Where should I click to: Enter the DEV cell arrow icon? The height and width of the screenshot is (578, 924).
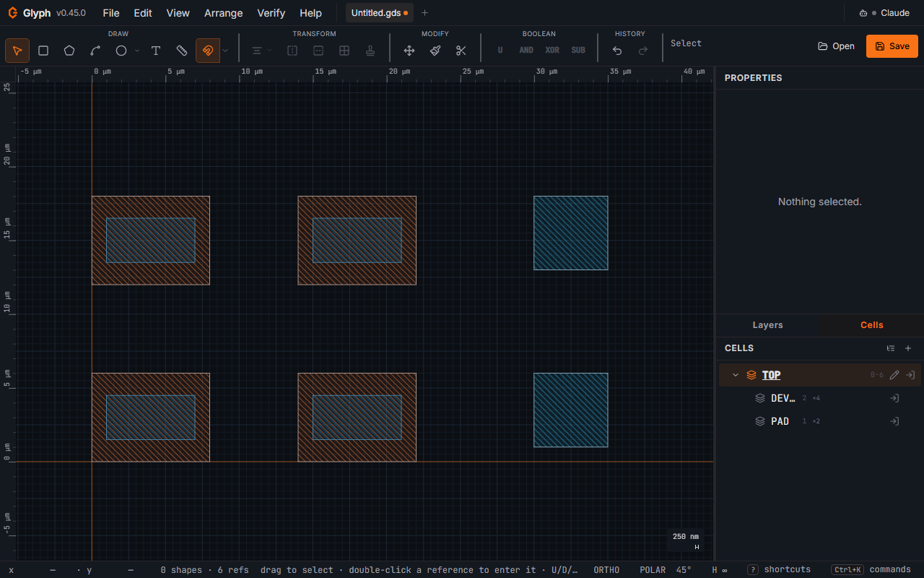894,398
